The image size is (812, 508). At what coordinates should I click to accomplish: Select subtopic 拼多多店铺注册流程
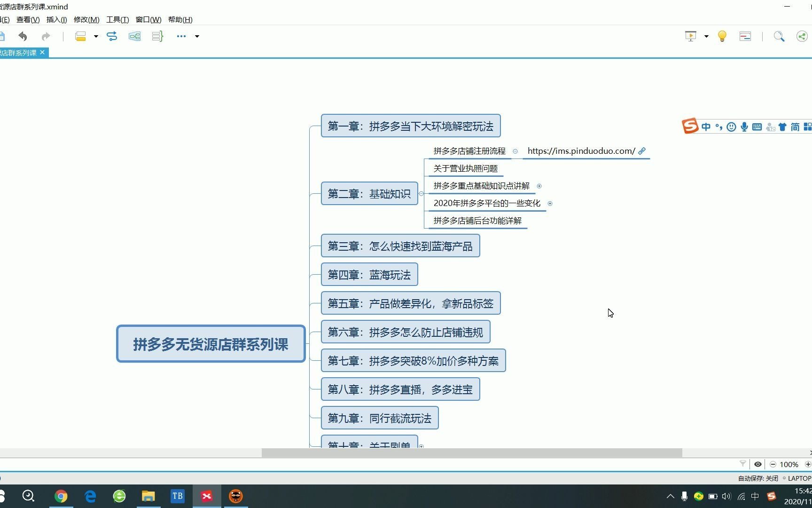(469, 151)
